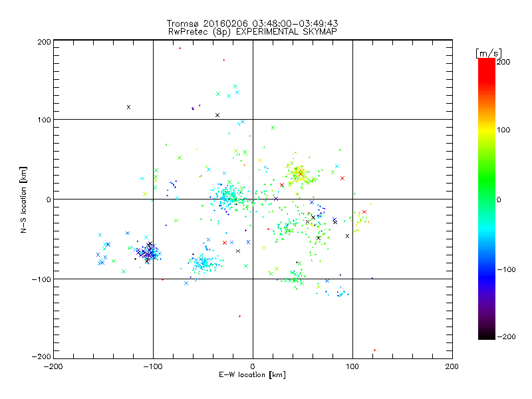Click the '-100' tick label on N-S axis
532x399 pixels.
tap(41, 279)
